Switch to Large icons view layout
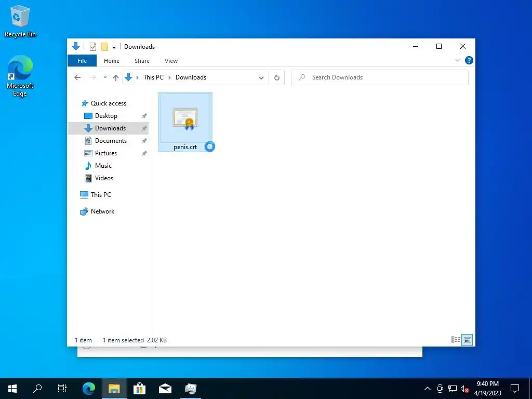 (x=467, y=340)
